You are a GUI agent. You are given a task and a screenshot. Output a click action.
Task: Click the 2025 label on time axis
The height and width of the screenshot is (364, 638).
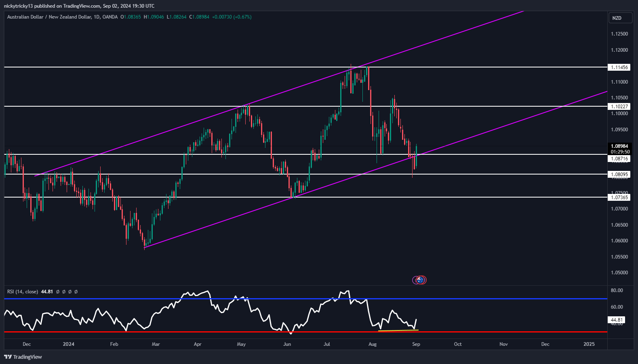pos(589,344)
